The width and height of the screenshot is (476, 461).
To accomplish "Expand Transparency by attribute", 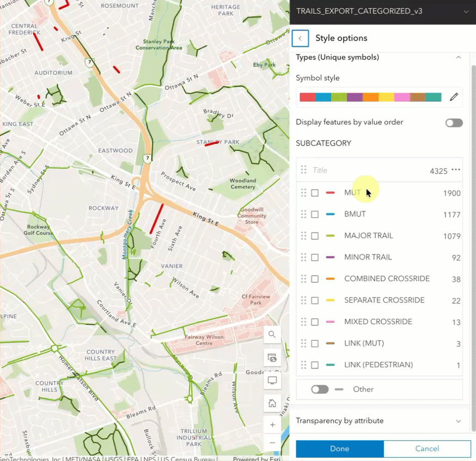I will point(458,421).
